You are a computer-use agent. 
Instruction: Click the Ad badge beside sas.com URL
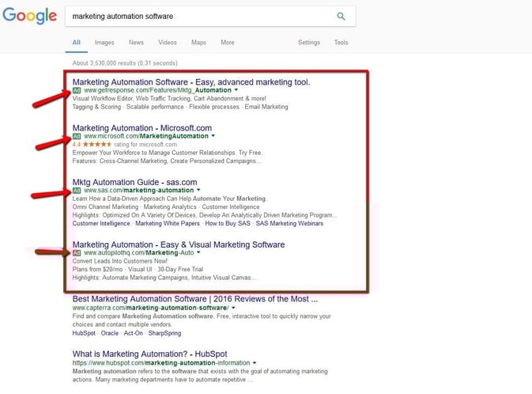(x=77, y=191)
